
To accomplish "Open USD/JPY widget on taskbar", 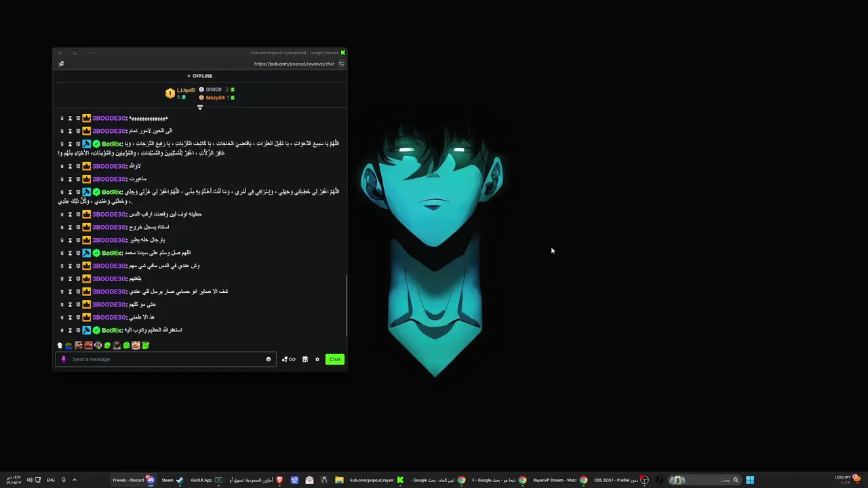I will pyautogui.click(x=848, y=480).
